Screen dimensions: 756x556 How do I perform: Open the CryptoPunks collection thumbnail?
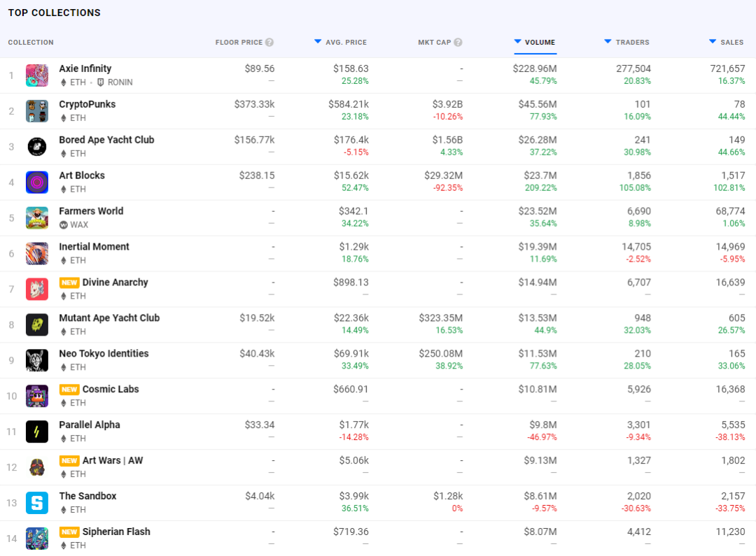pos(37,111)
